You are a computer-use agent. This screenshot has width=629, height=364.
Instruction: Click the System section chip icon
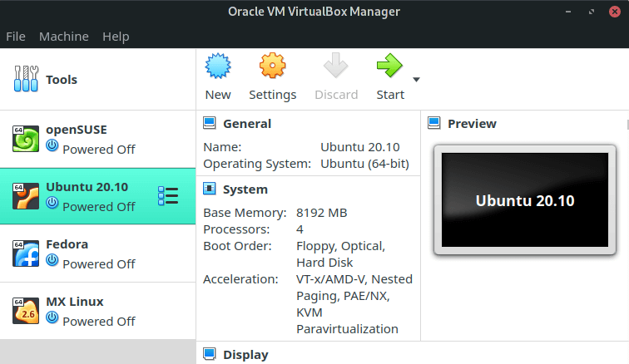[210, 189]
